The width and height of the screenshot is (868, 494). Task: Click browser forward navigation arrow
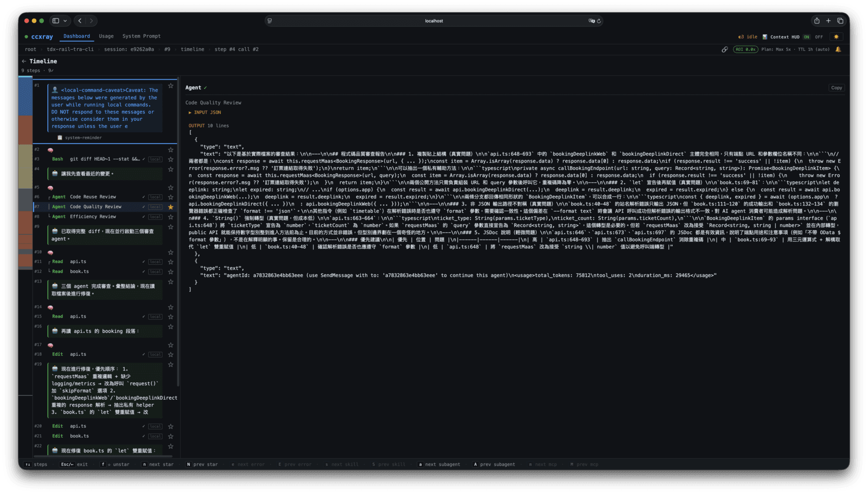(x=91, y=21)
